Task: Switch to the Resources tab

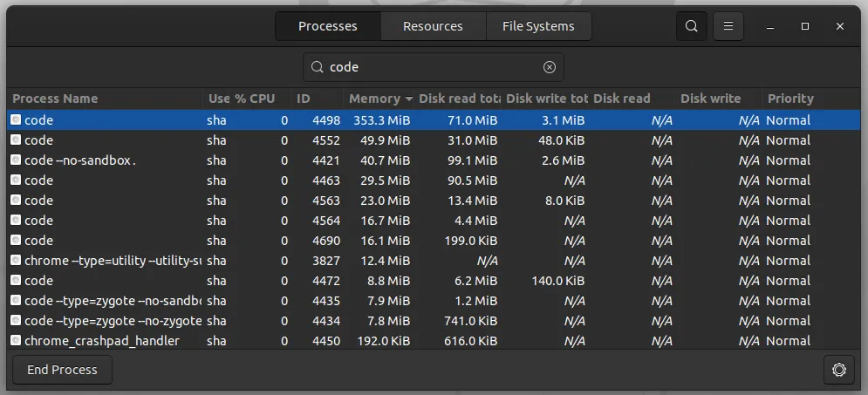Action: tap(433, 26)
